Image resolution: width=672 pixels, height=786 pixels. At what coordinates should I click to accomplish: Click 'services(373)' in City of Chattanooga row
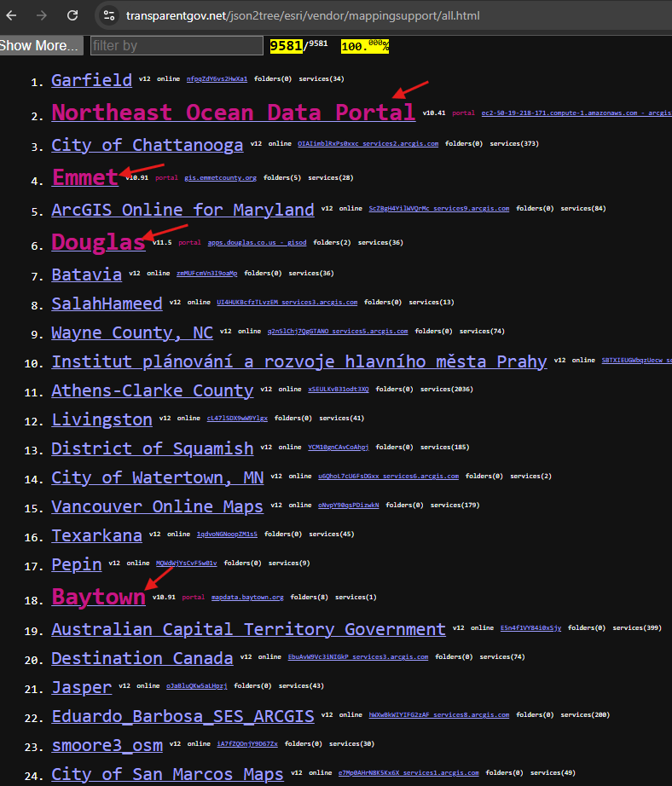tap(514, 144)
